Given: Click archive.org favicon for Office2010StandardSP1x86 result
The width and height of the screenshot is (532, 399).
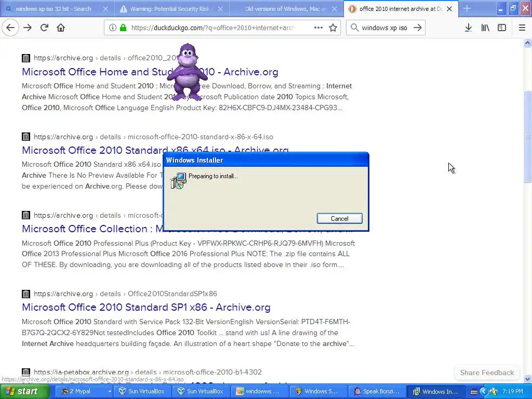Looking at the screenshot, I should coord(26,294).
